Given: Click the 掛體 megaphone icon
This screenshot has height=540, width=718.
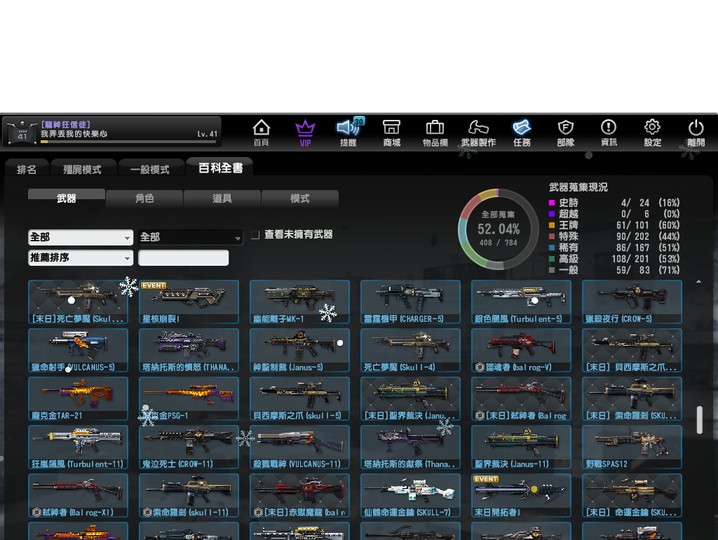Looking at the screenshot, I should [x=348, y=132].
